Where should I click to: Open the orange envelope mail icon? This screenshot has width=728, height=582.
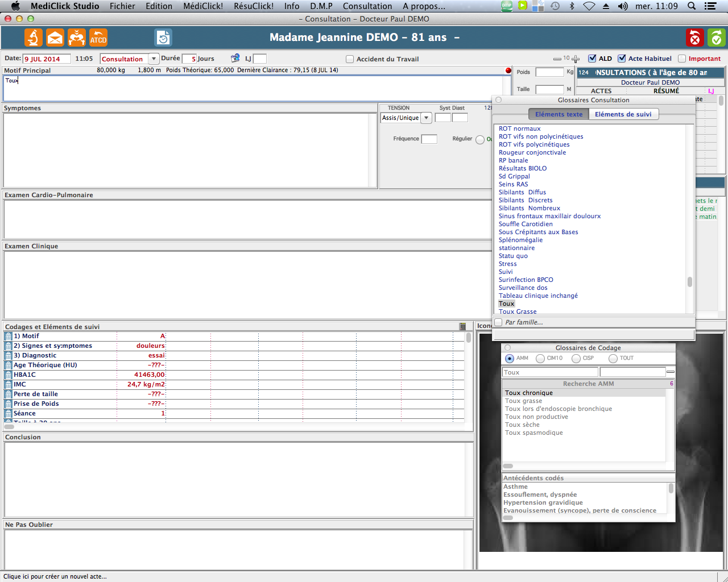pos(55,38)
